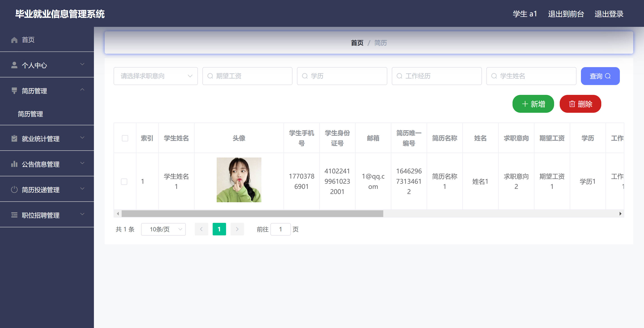Image resolution: width=644 pixels, height=328 pixels.
Task: Click the next page arrow in pagination
Action: tap(237, 229)
